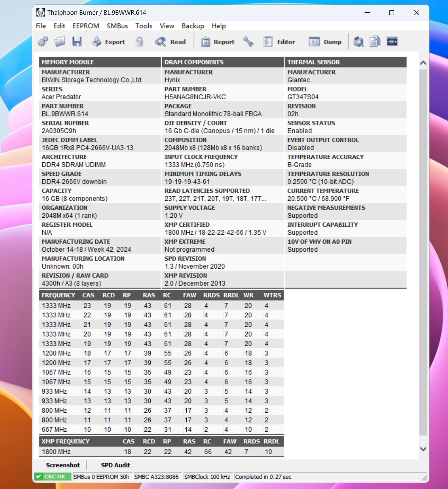The image size is (448, 489).
Task: Click the SMBus 0 EEPROM 50h status
Action: [x=101, y=477]
